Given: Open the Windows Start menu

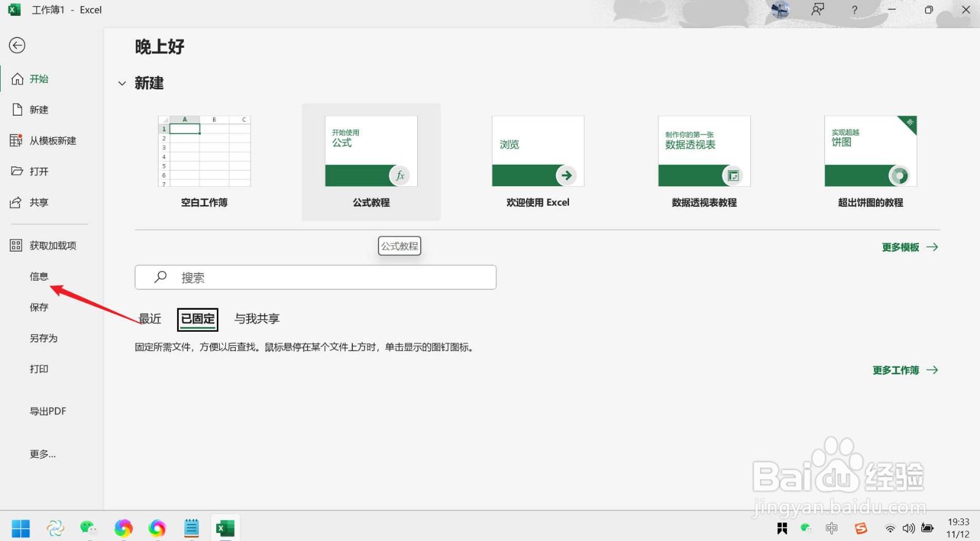Looking at the screenshot, I should point(21,528).
